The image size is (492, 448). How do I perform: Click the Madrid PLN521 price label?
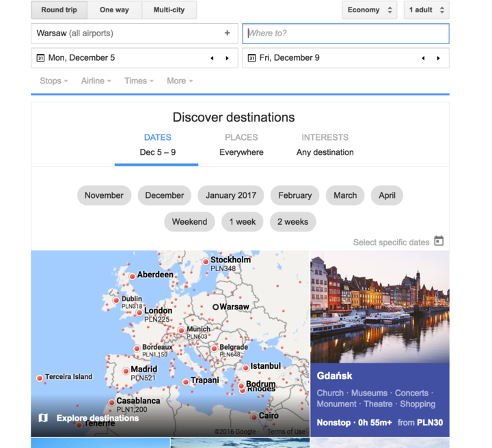tap(143, 378)
